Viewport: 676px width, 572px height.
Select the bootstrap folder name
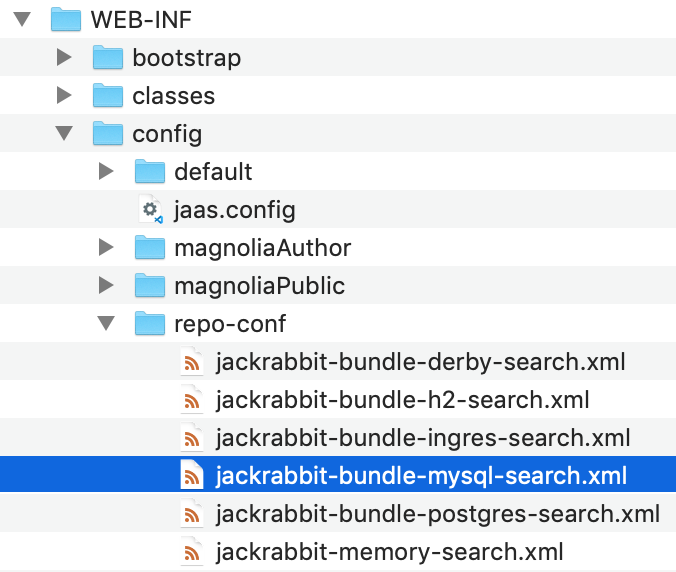[187, 58]
